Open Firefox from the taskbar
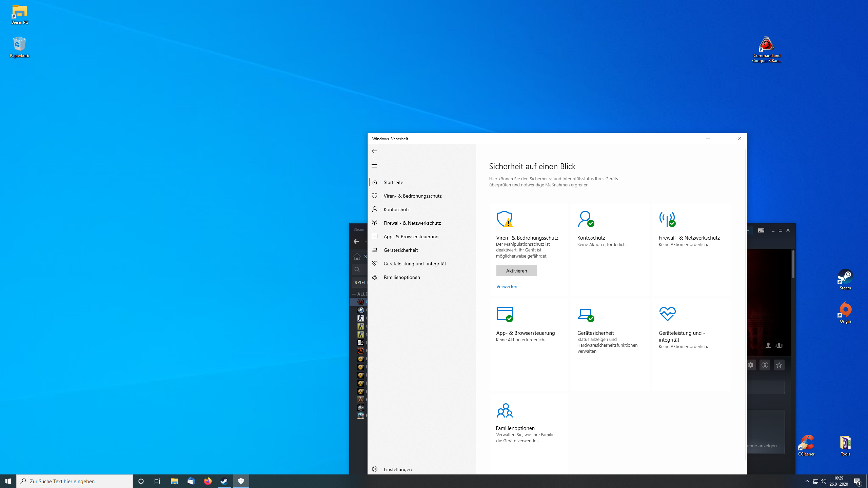This screenshot has height=488, width=868. coord(208,481)
